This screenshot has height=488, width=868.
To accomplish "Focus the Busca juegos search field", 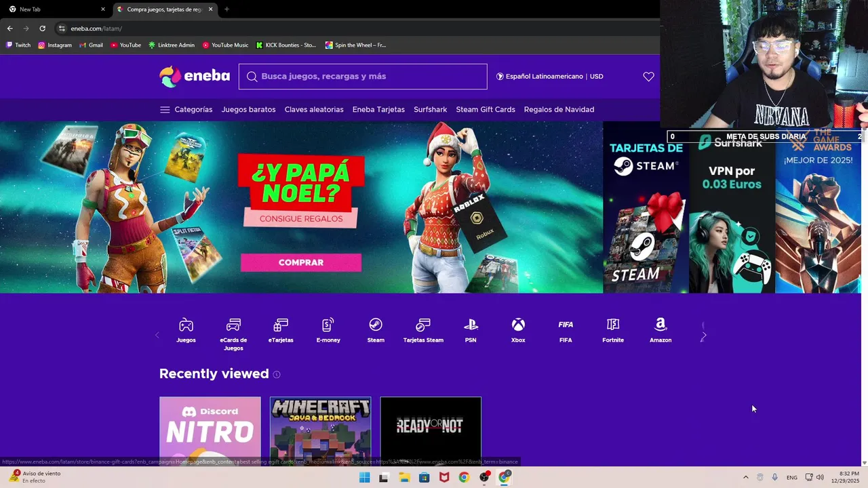I will point(363,77).
